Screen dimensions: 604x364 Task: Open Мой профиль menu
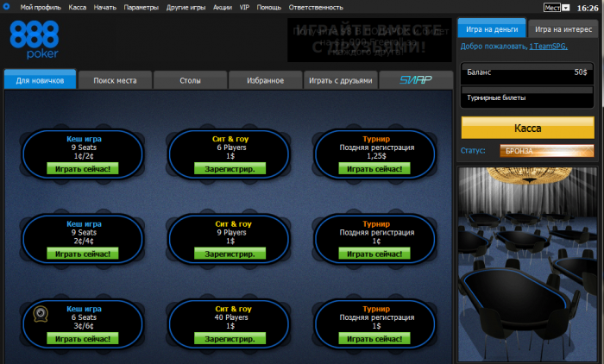pos(41,7)
